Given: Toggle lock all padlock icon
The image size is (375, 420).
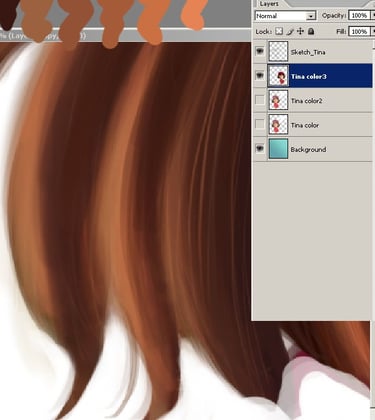Looking at the screenshot, I should (x=311, y=31).
